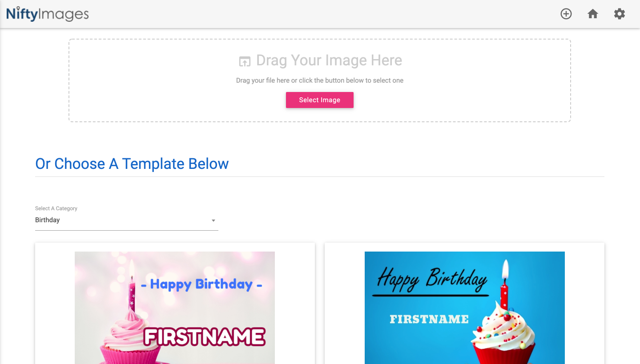Click the pink outlined FIRSTNAME text
The image size is (640, 364).
point(204,337)
